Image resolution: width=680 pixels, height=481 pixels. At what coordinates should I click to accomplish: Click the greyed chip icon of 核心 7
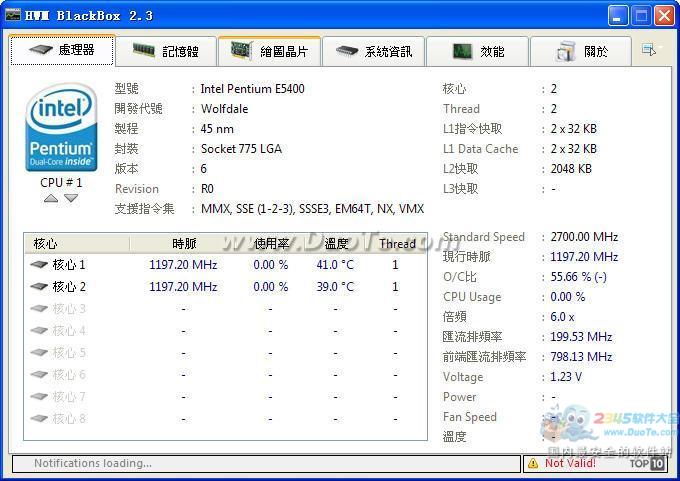pos(39,396)
